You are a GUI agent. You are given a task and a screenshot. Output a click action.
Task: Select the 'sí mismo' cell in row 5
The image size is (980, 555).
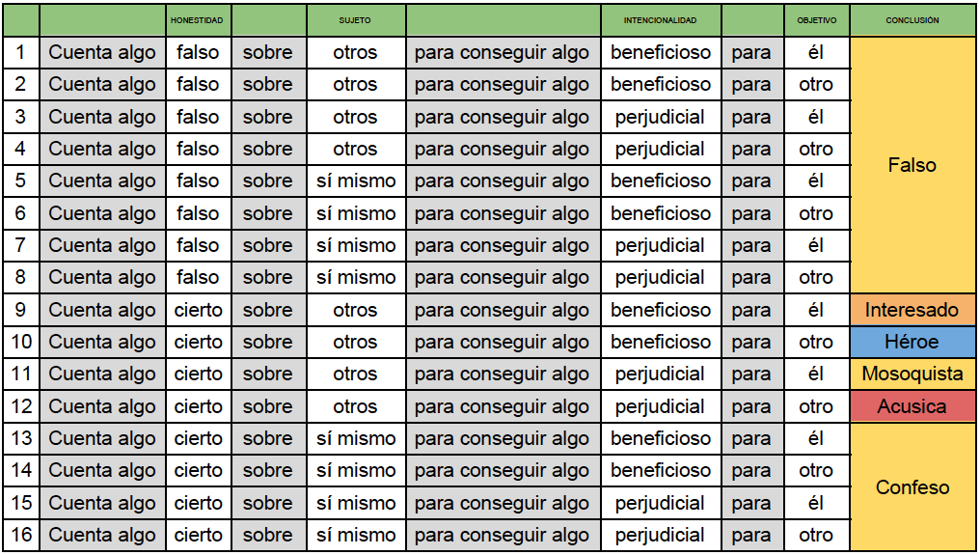355,180
